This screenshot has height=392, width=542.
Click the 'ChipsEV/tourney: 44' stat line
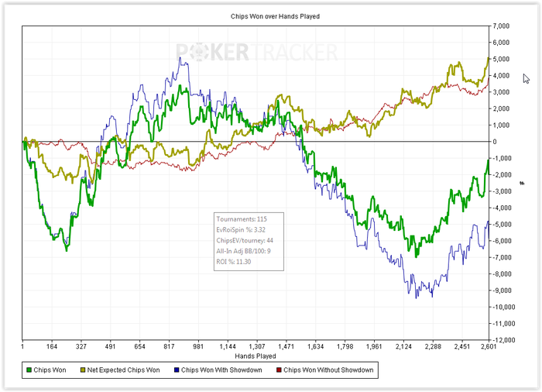[x=245, y=240]
